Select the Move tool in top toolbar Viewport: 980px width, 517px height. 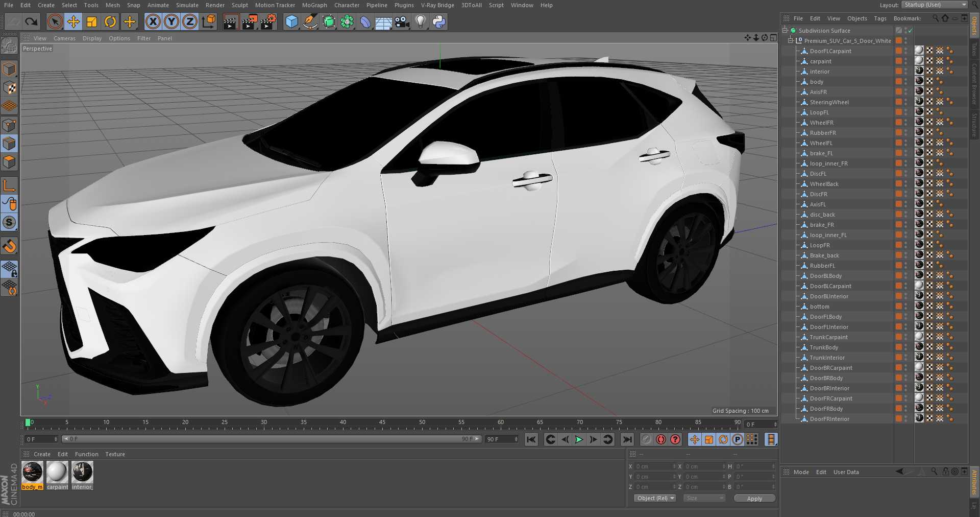pos(73,21)
